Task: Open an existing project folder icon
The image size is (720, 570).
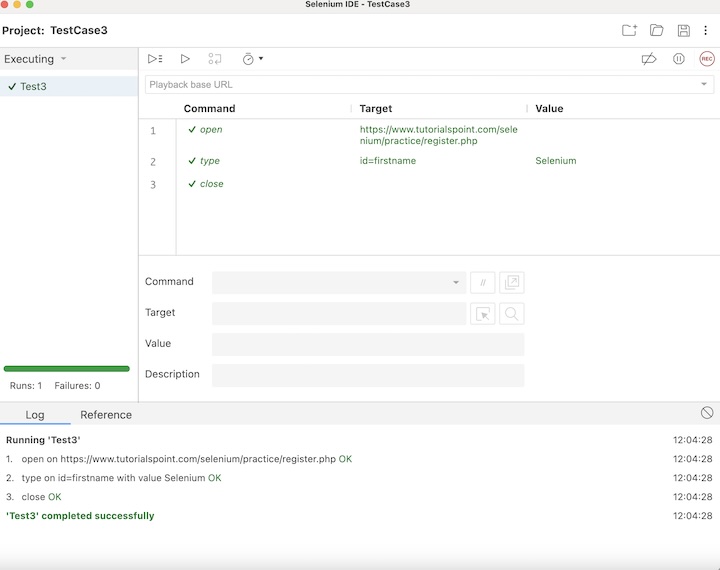Action: (657, 30)
